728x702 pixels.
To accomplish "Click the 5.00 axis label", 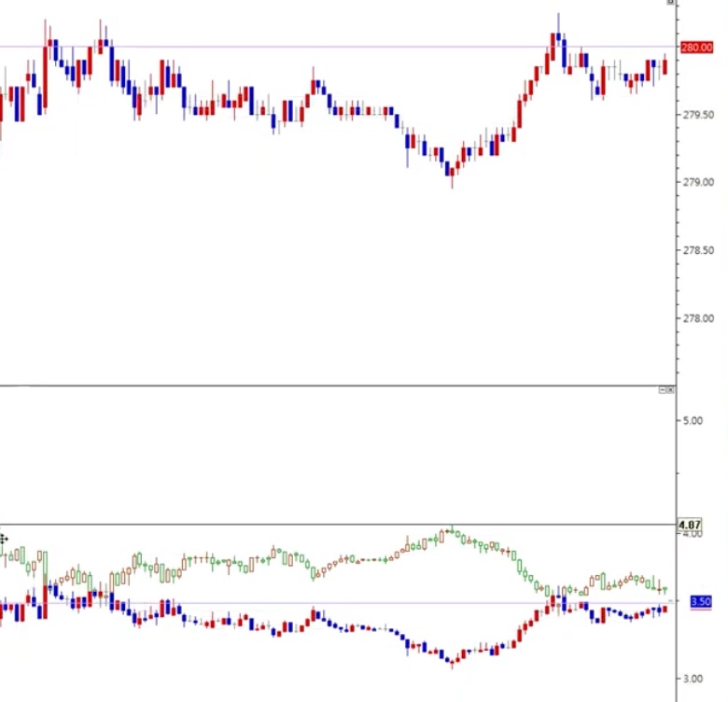I will [691, 421].
